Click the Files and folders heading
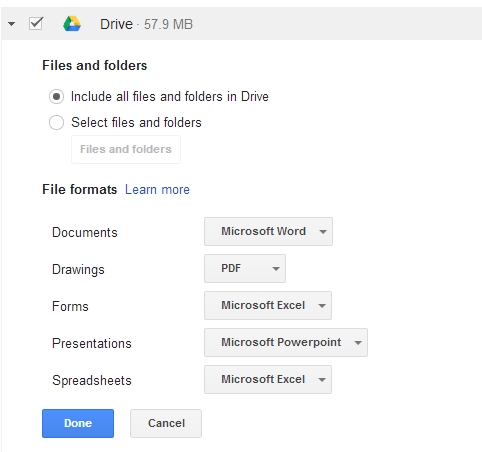The height and width of the screenshot is (452, 482). pyautogui.click(x=95, y=65)
